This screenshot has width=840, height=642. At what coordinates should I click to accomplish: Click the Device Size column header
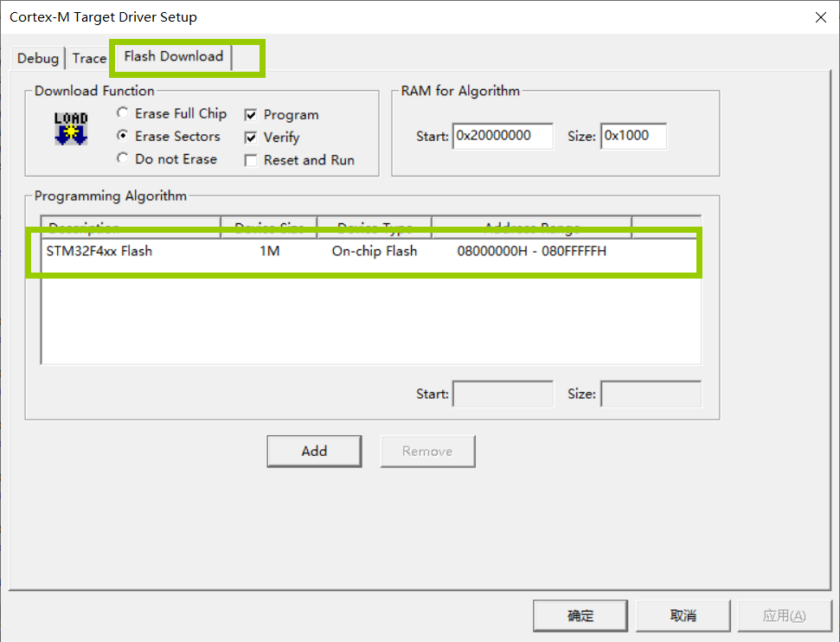pos(269,227)
